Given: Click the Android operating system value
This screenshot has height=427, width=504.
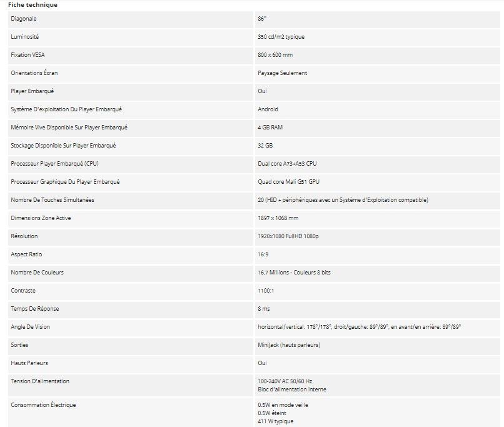Looking at the screenshot, I should pos(268,109).
